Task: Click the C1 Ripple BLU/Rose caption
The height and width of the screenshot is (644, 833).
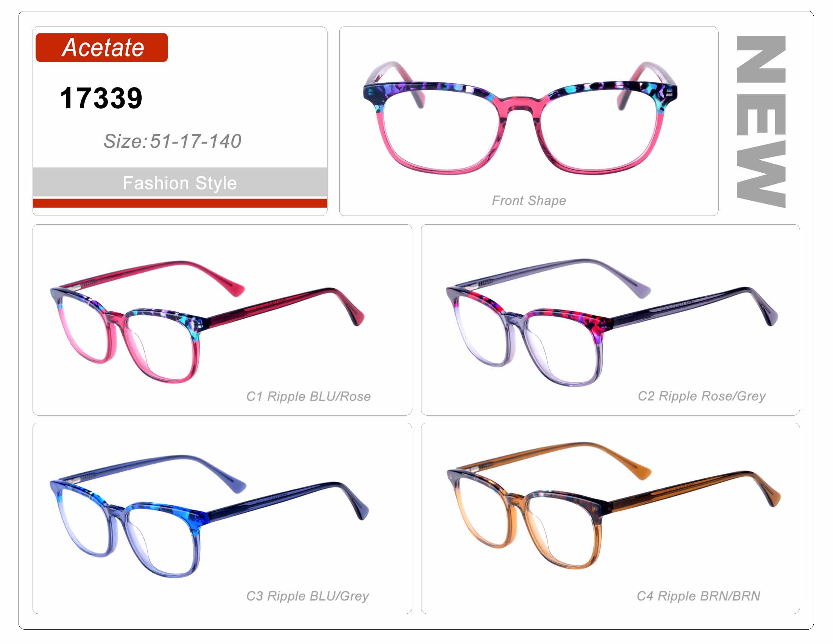Action: pyautogui.click(x=308, y=396)
